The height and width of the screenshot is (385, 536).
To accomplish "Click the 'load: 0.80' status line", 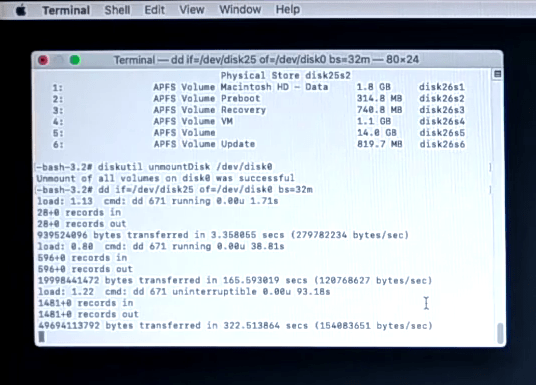I will tap(161, 246).
